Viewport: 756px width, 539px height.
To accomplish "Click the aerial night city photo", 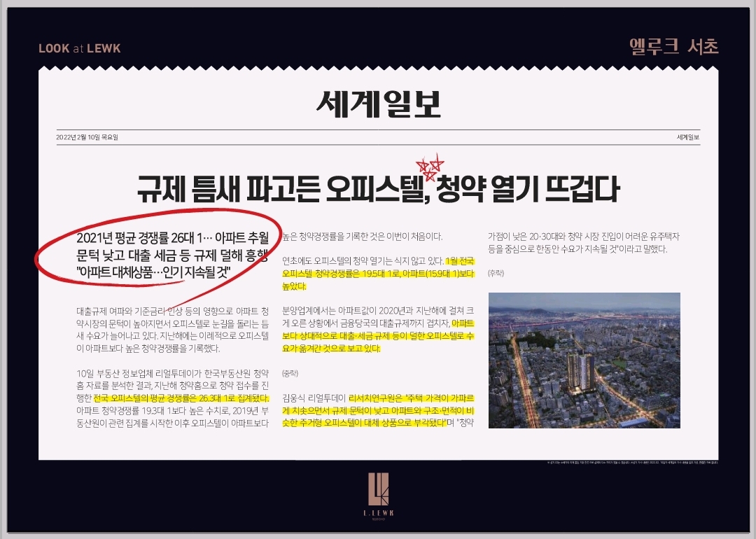I will [584, 360].
